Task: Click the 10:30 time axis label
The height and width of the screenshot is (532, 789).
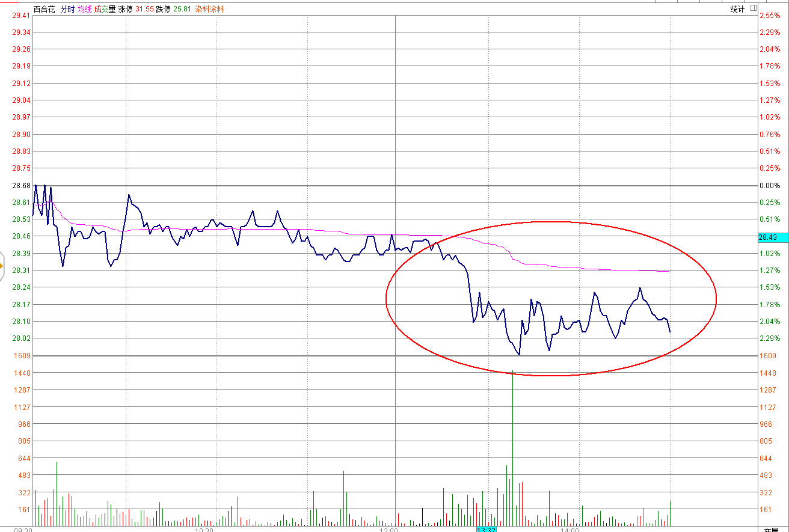Action: (204, 529)
